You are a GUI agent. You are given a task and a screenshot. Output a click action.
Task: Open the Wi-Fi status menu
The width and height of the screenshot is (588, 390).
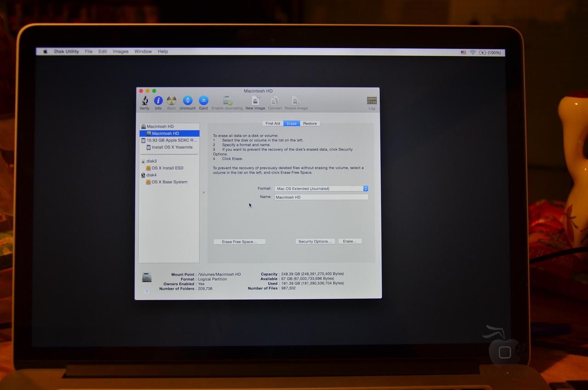pyautogui.click(x=473, y=52)
